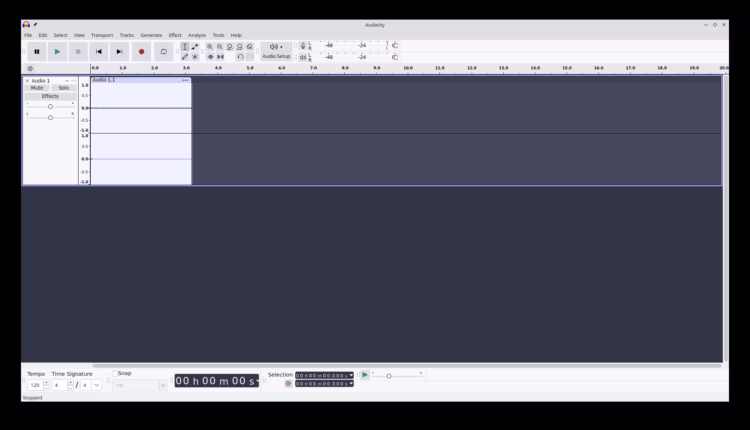The image size is (750, 430).
Task: Open the time signature denominator dropdown
Action: pyautogui.click(x=97, y=385)
